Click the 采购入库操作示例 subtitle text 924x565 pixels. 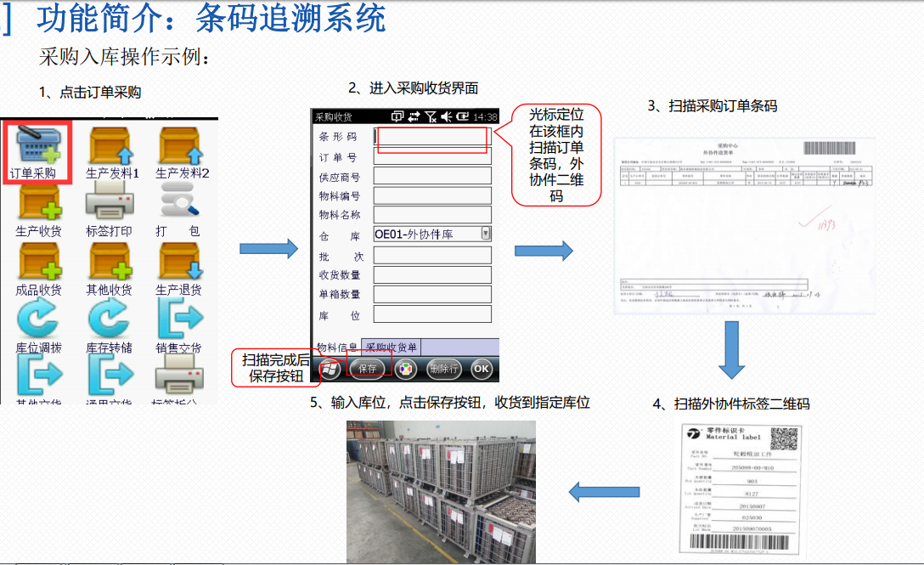tap(124, 57)
